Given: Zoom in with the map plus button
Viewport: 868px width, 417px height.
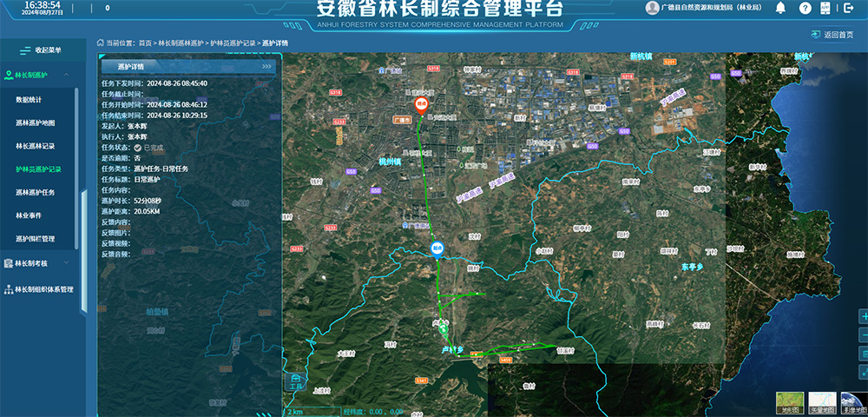Looking at the screenshot, I should (x=863, y=316).
